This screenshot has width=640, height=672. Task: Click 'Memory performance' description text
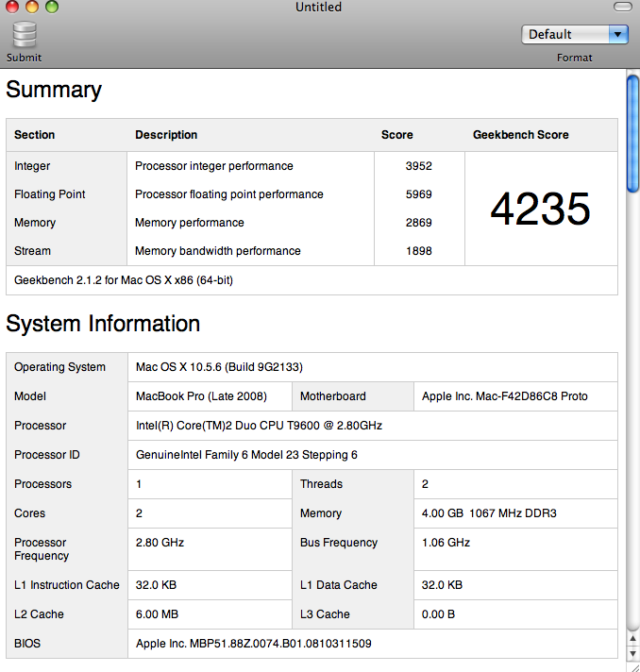190,223
